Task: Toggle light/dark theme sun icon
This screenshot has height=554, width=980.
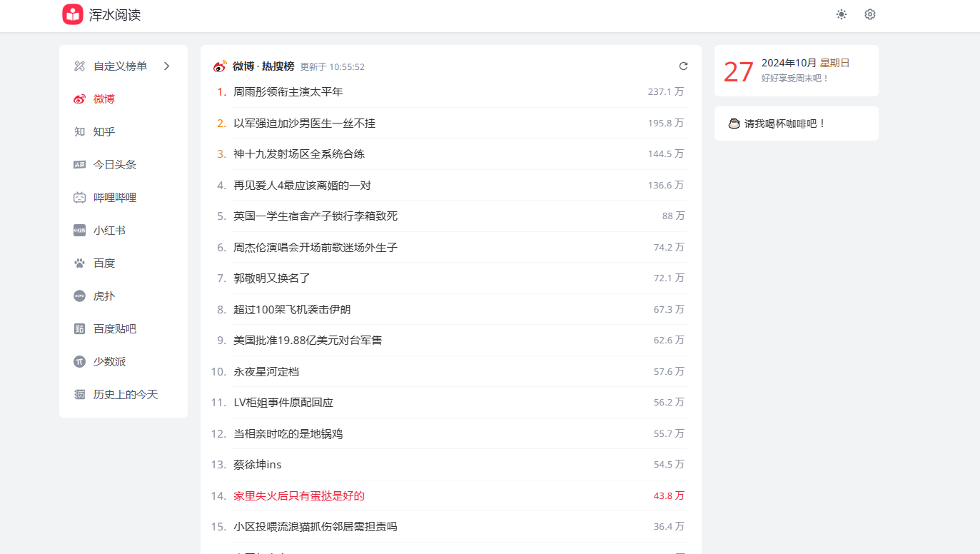Action: click(x=842, y=14)
